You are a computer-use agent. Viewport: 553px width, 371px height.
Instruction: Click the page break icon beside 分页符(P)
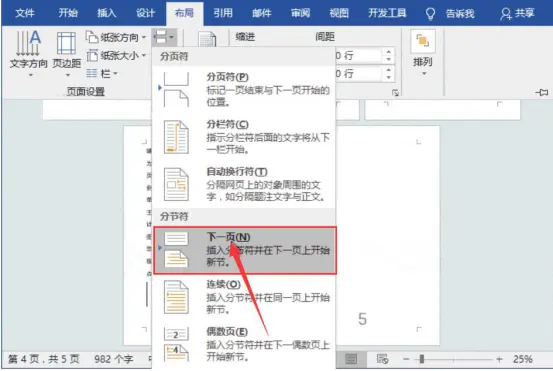pyautogui.click(x=176, y=90)
